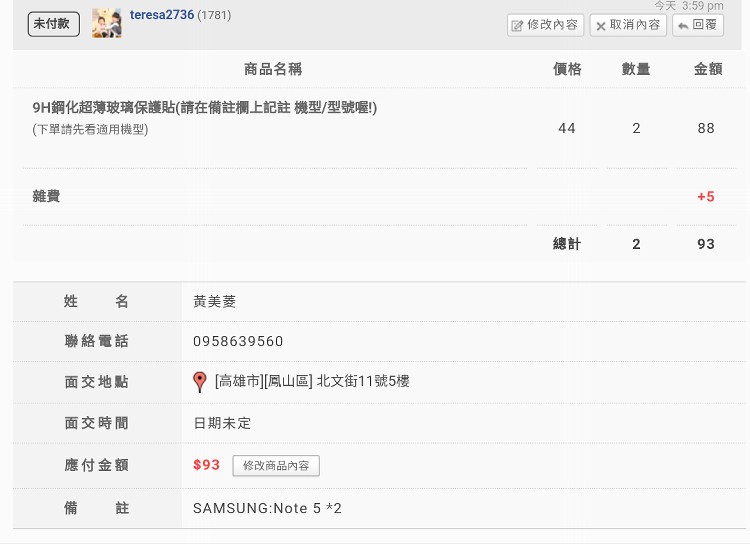Click the 金額 column header

point(707,69)
